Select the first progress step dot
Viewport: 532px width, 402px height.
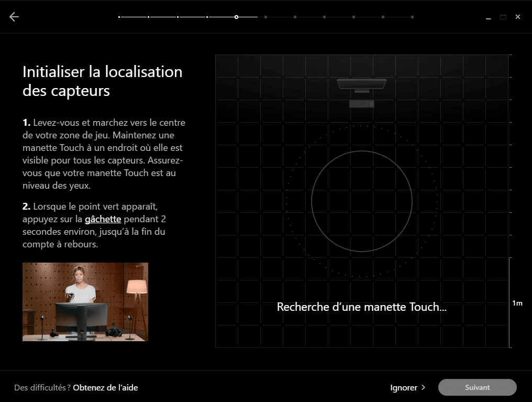click(119, 17)
